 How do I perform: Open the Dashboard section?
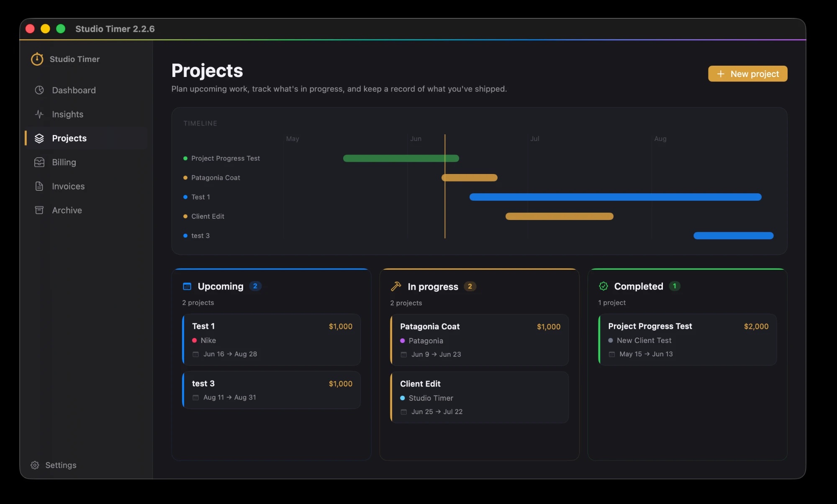[86, 90]
